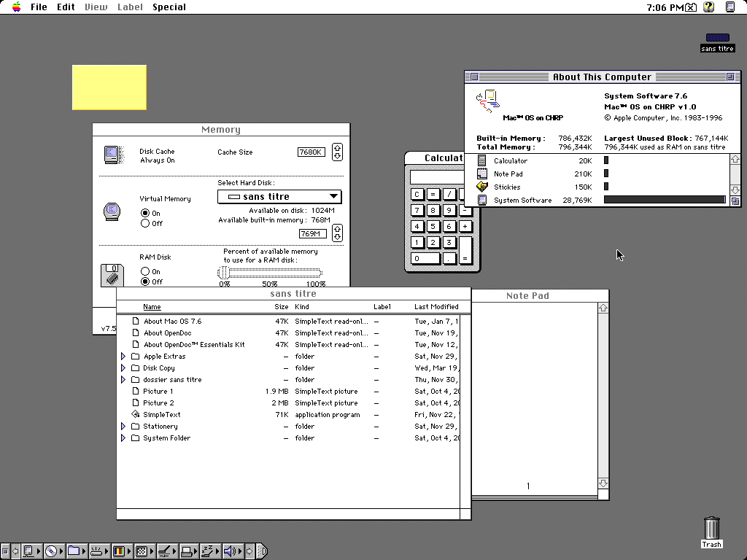This screenshot has height=560, width=747.
Task: Expand the System Folder disclosure triangle
Action: click(123, 438)
